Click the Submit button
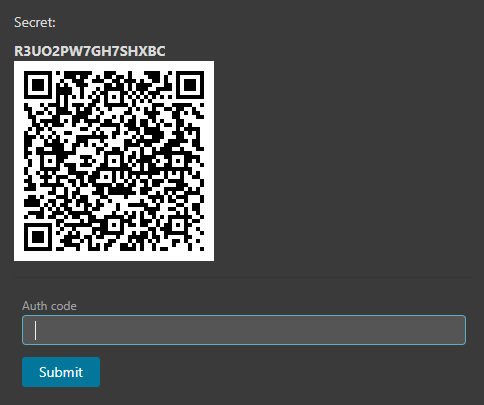Screen dimensions: 484x405 click(x=61, y=372)
